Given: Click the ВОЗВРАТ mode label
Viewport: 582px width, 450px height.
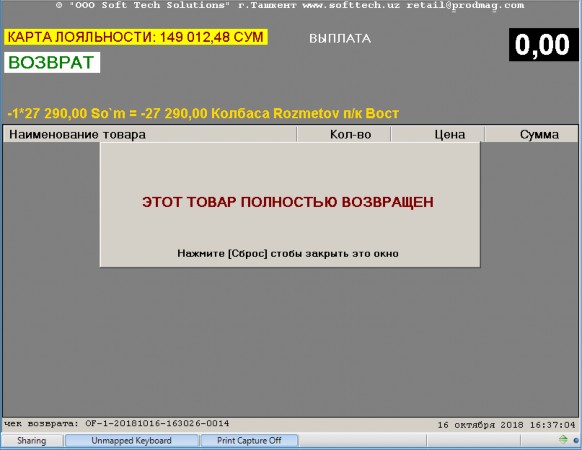Looking at the screenshot, I should (52, 62).
